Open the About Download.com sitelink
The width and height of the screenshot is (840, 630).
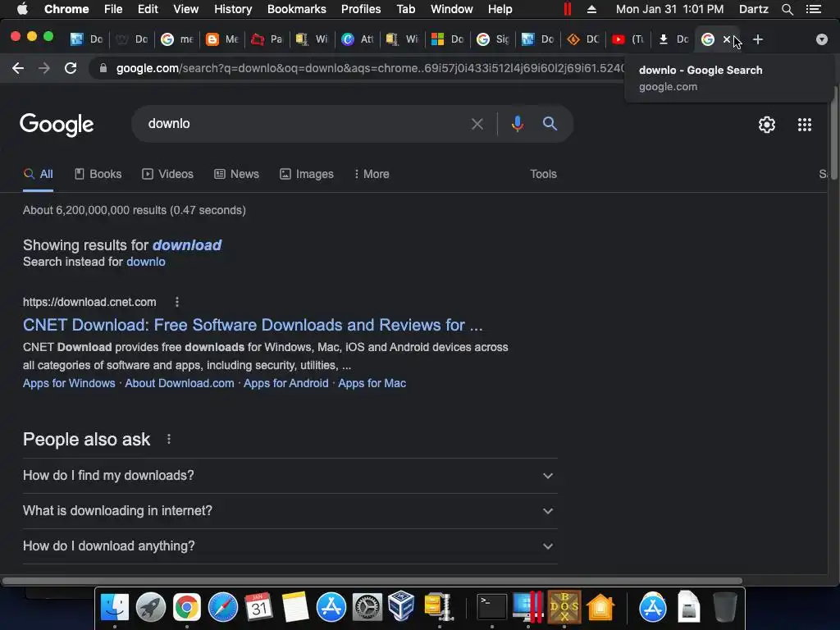pos(180,384)
